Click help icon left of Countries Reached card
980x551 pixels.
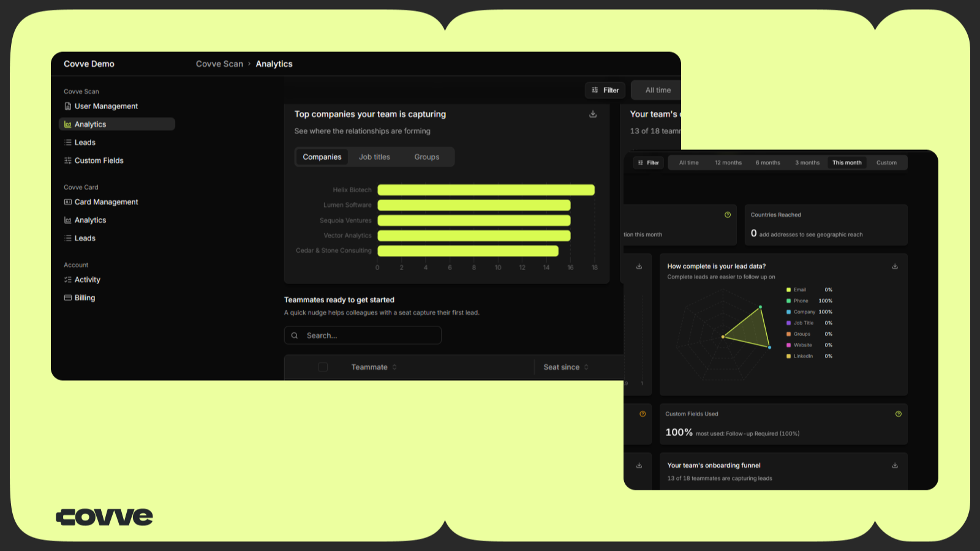point(728,215)
